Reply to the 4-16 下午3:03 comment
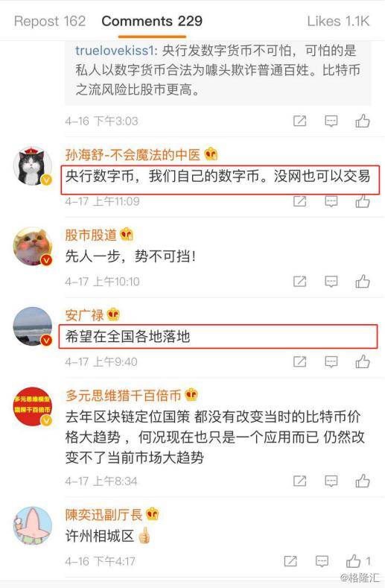The width and height of the screenshot is (385, 588). coord(331,121)
